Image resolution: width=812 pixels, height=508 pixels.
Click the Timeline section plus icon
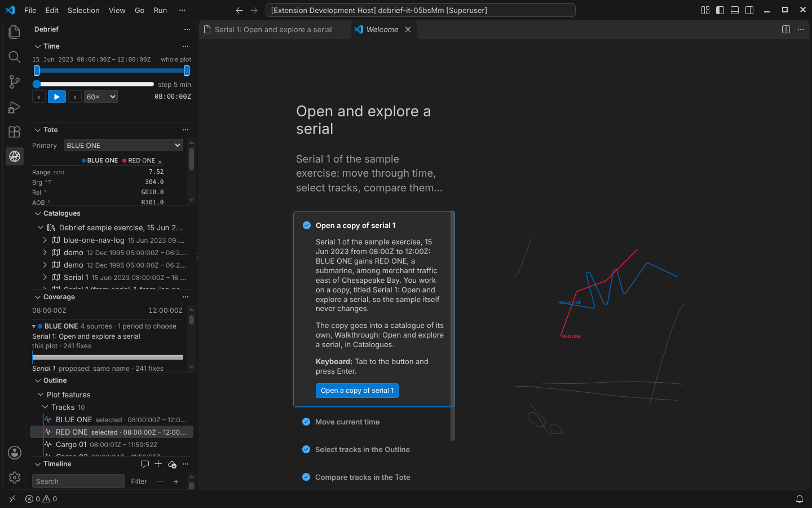[x=158, y=464]
